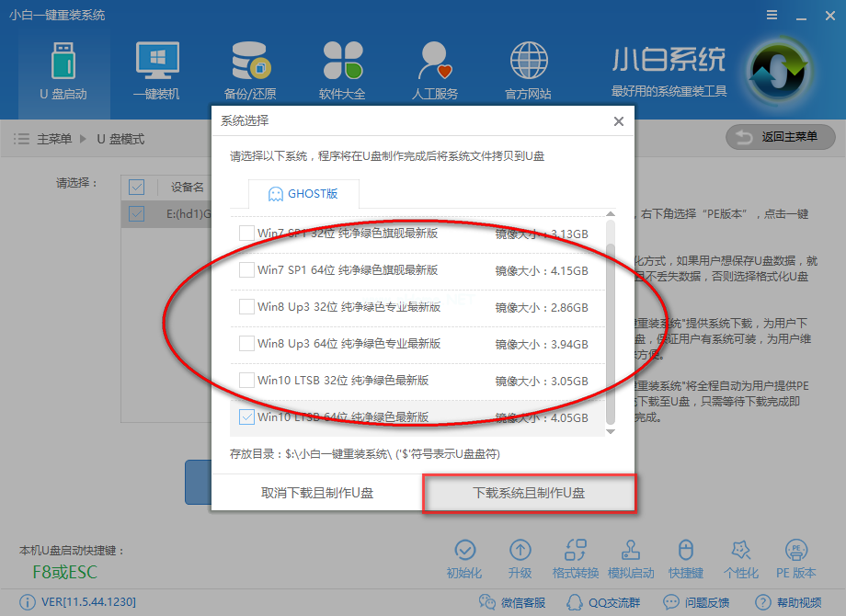Open the 软件大全 software collection
846x616 pixels.
tap(342, 69)
